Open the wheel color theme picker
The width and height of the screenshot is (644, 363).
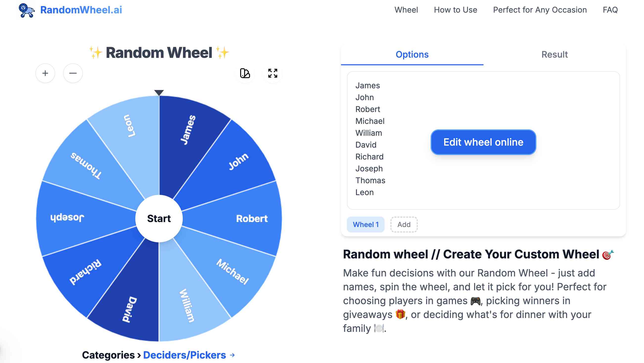point(245,73)
